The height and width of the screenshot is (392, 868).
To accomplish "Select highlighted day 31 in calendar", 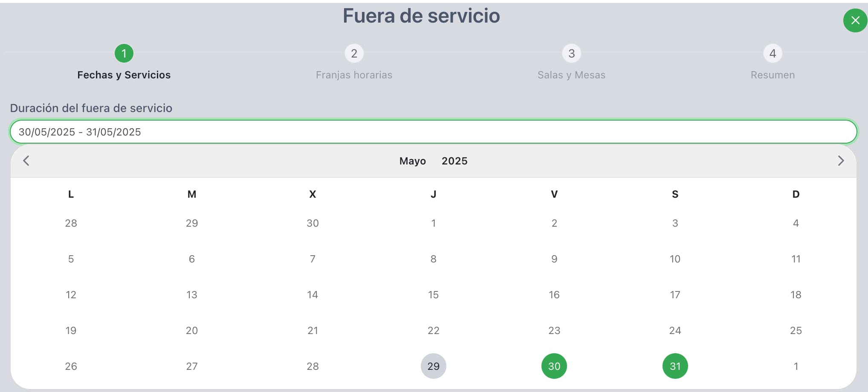I will tap(675, 366).
